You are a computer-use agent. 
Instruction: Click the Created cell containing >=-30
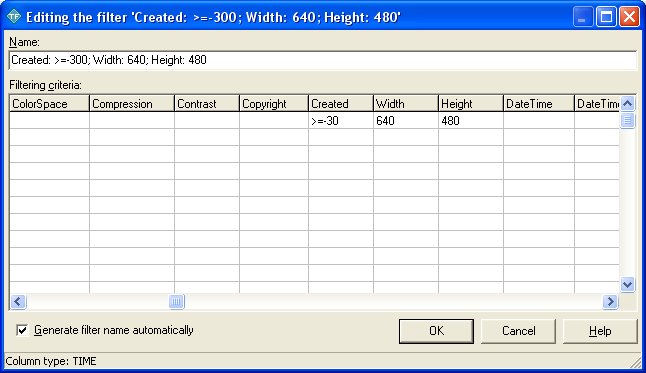(341, 120)
